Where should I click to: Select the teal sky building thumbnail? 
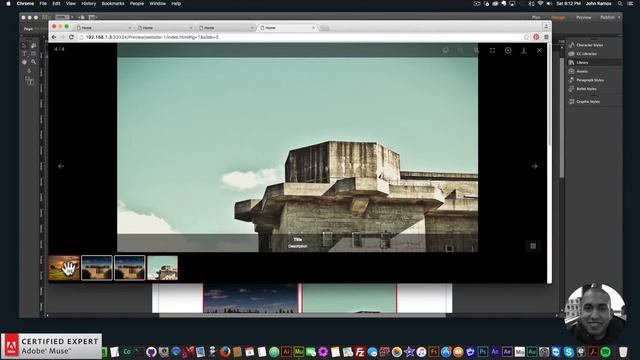tap(162, 268)
